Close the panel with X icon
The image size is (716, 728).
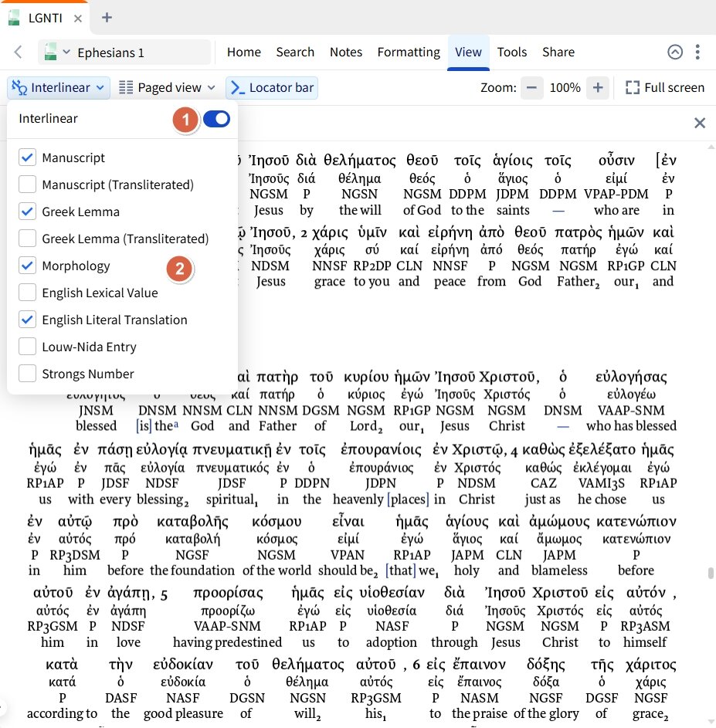point(699,123)
